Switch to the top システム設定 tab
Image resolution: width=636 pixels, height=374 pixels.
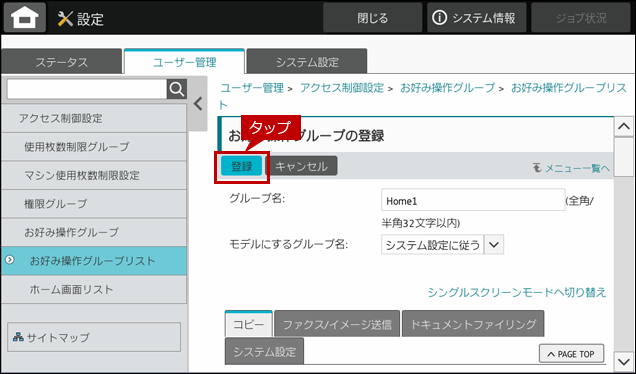[x=307, y=62]
